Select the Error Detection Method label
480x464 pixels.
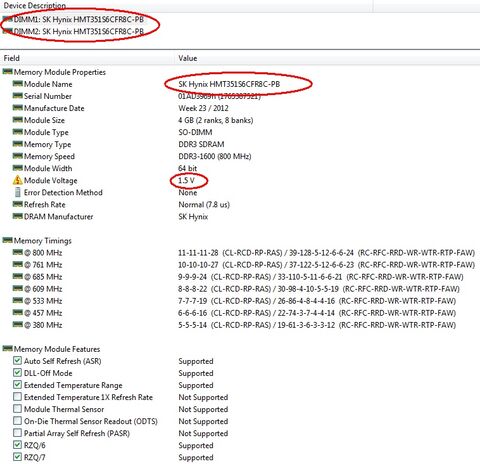(63, 192)
